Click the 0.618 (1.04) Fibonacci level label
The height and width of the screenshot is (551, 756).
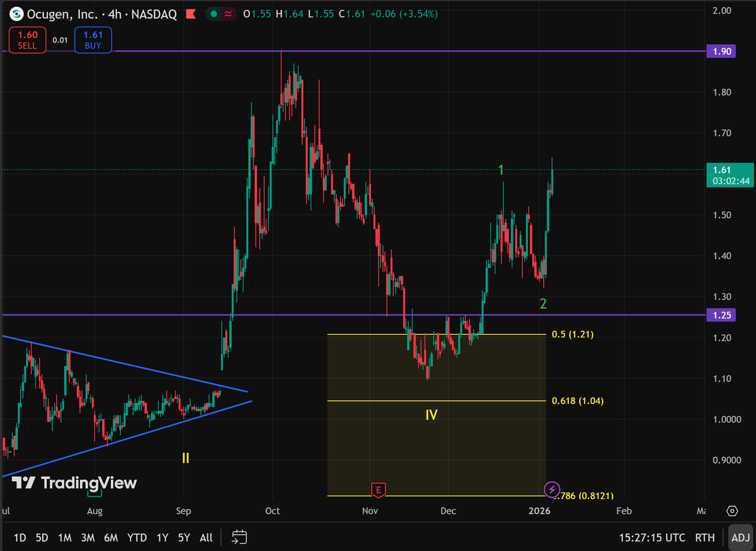click(x=578, y=401)
